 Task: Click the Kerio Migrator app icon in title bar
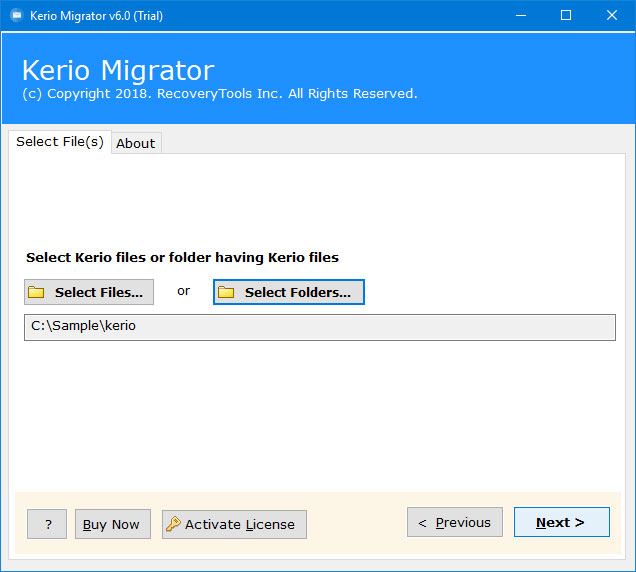[17, 16]
